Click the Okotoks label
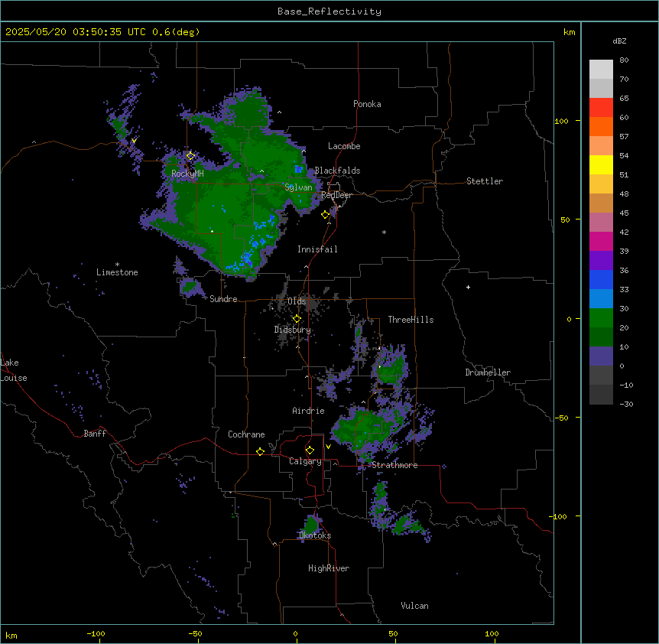 click(315, 535)
